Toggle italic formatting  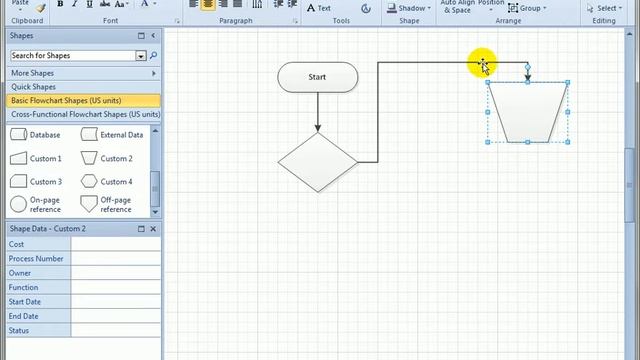(75, 4)
